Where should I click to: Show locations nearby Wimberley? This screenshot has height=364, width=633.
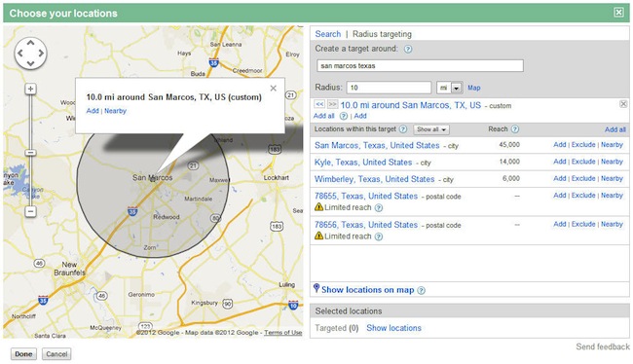tap(612, 178)
